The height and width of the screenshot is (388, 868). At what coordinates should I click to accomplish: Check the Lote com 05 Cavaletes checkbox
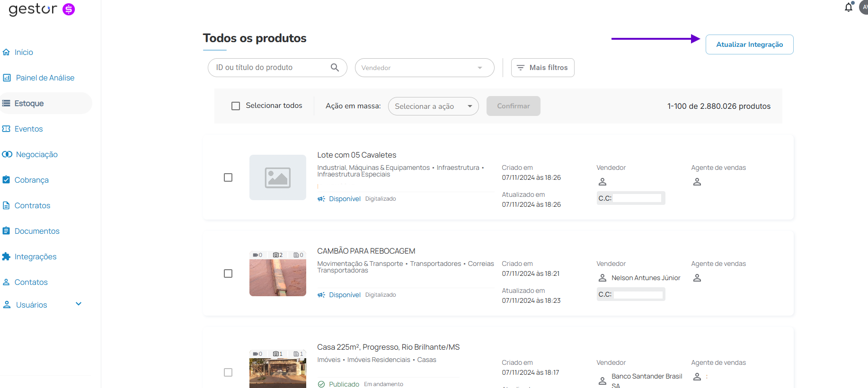(228, 177)
